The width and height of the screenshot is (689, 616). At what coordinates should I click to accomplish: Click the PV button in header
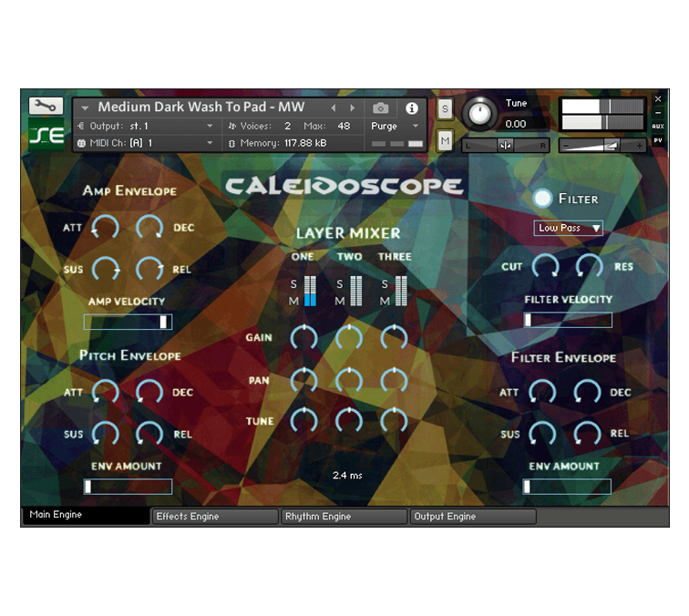pos(658,140)
